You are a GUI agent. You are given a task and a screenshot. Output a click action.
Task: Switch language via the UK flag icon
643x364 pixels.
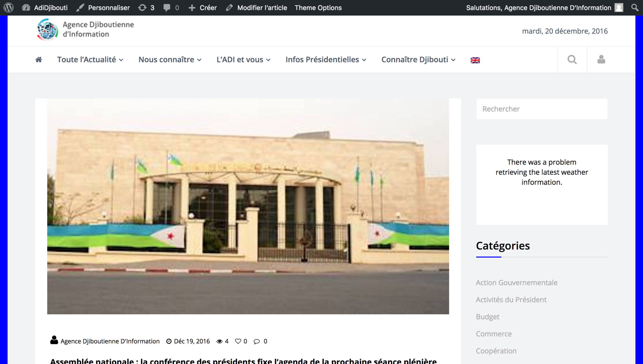click(x=475, y=60)
